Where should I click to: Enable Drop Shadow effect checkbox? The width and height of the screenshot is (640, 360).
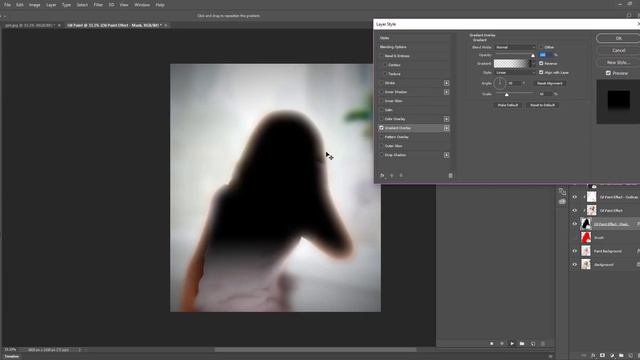tap(382, 155)
